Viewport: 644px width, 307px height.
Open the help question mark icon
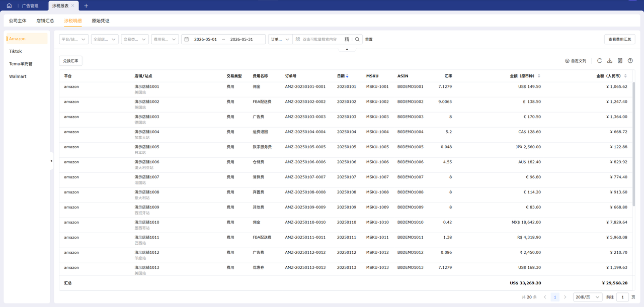pyautogui.click(x=630, y=61)
